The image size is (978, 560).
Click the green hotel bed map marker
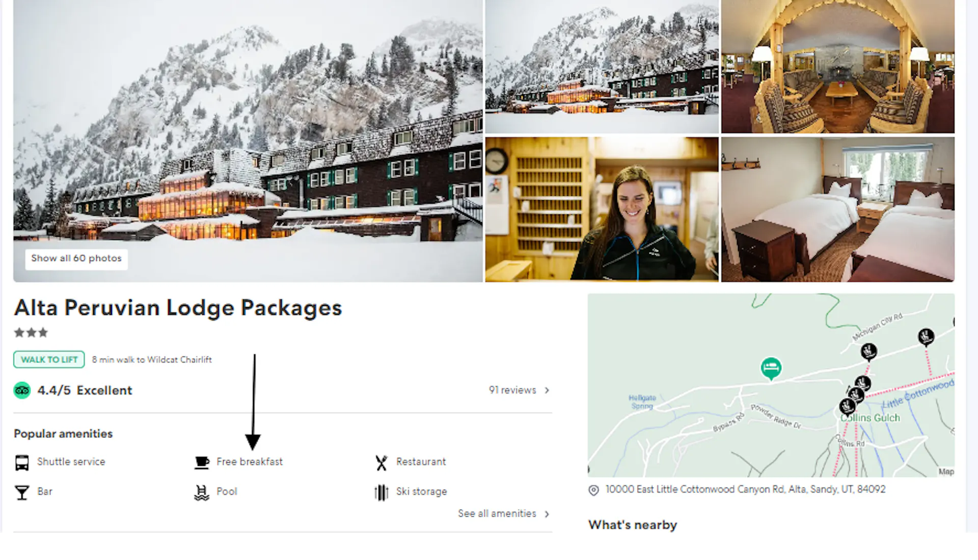coord(771,368)
